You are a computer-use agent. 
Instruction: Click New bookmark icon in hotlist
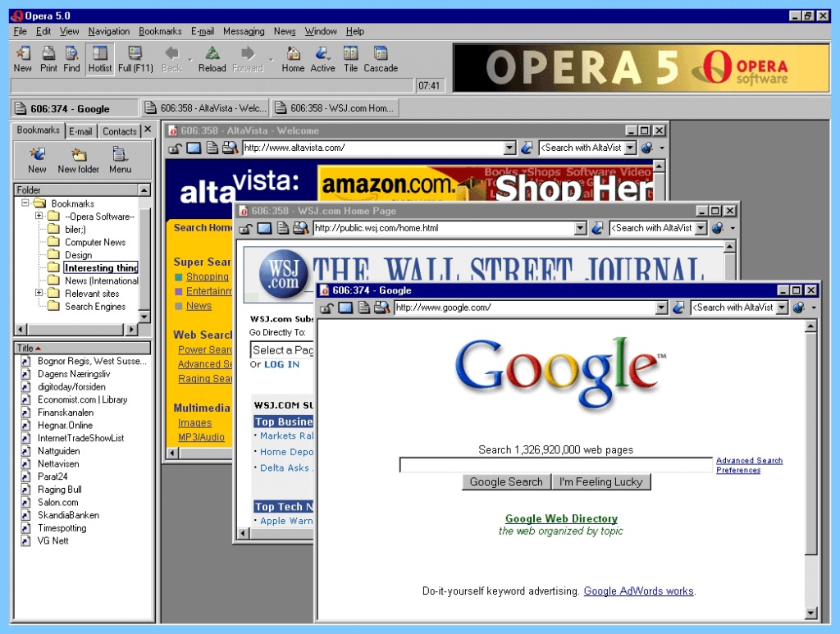[37, 161]
